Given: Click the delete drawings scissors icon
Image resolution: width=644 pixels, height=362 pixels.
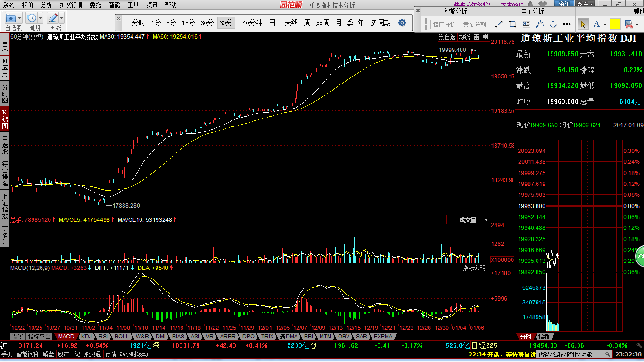Looking at the screenshot, I should tap(628, 24).
